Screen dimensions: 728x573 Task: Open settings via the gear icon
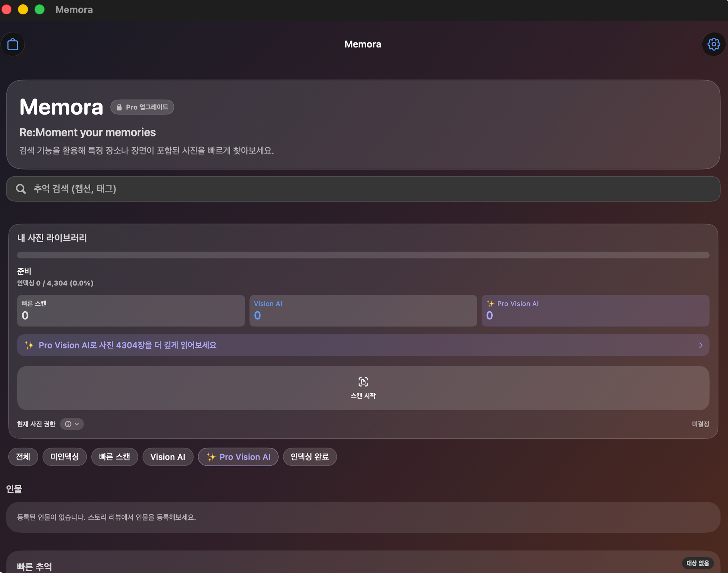[x=714, y=44]
